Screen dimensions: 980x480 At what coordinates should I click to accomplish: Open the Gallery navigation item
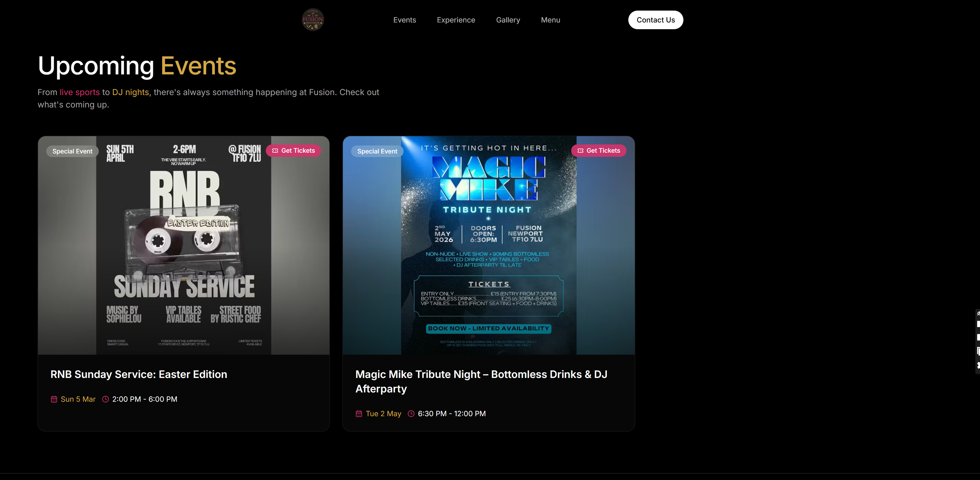click(508, 20)
